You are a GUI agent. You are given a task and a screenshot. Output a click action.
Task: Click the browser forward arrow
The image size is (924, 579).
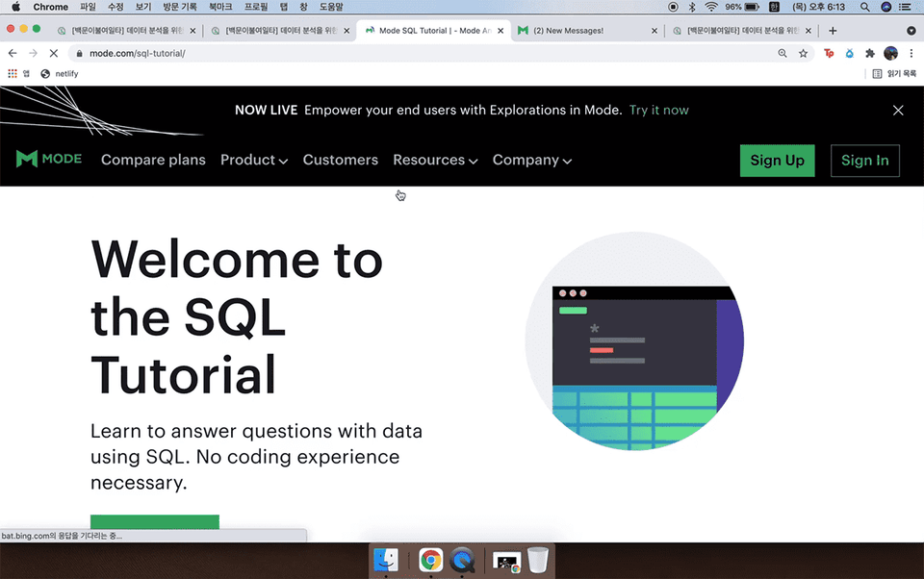pyautogui.click(x=33, y=53)
